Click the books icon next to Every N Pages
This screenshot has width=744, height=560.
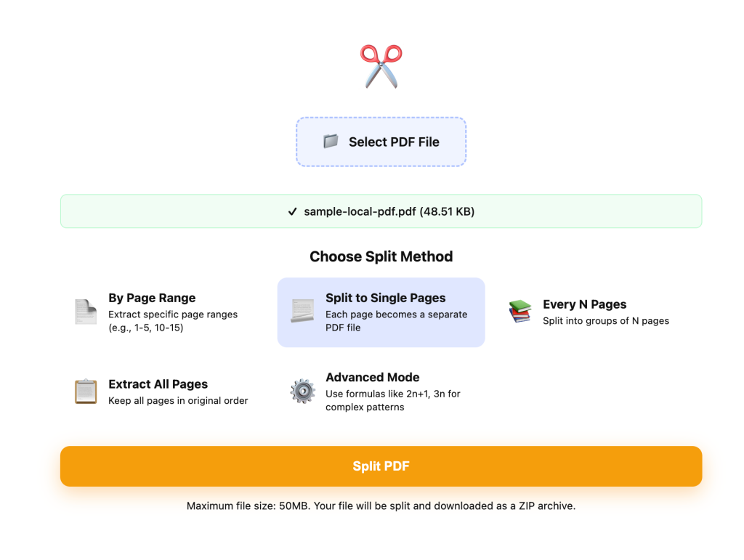[519, 311]
